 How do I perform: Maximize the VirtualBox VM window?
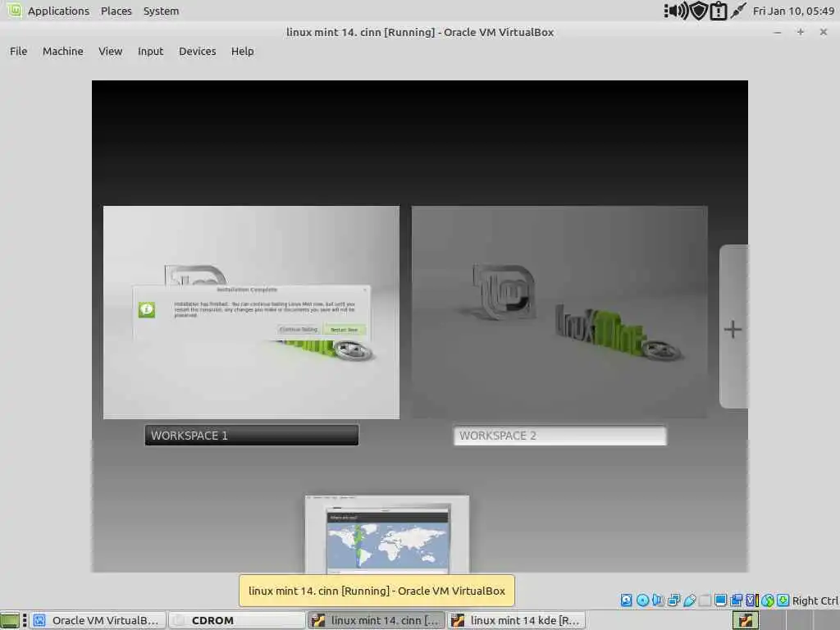tap(801, 32)
